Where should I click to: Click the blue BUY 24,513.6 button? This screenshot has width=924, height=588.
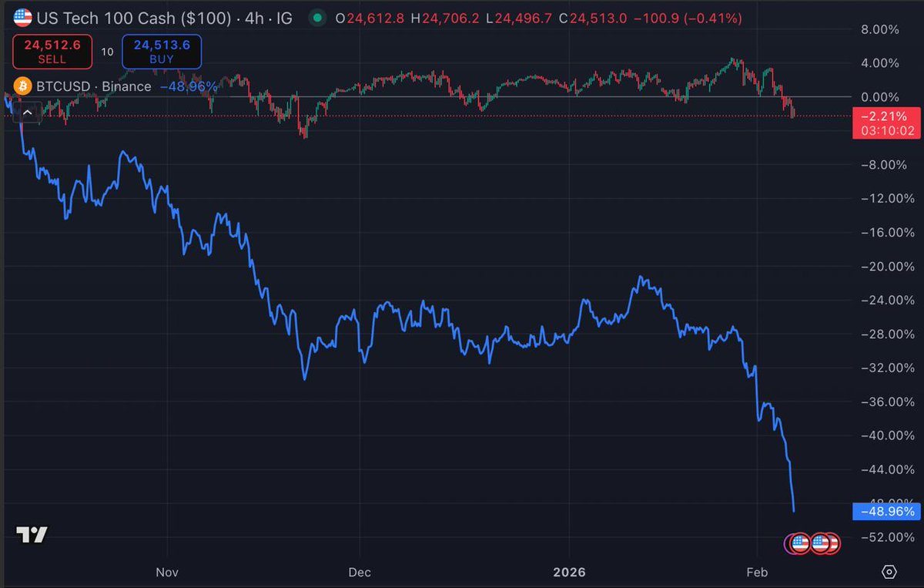point(161,52)
